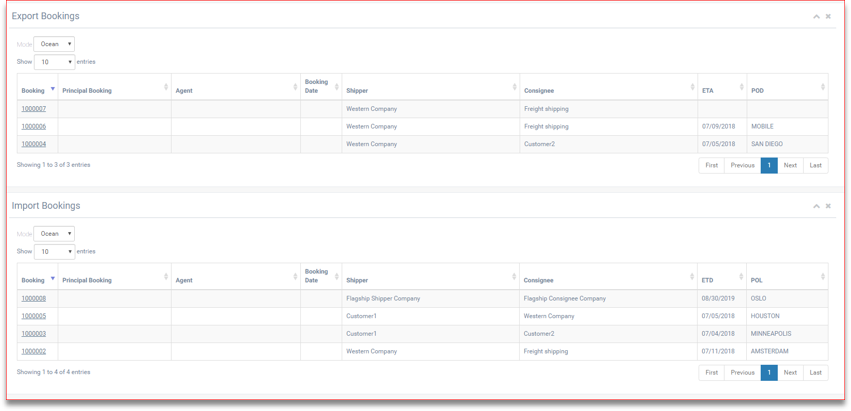Sort Import Bookings by Agent column
Image resolution: width=851 pixels, height=411 pixels.
236,276
